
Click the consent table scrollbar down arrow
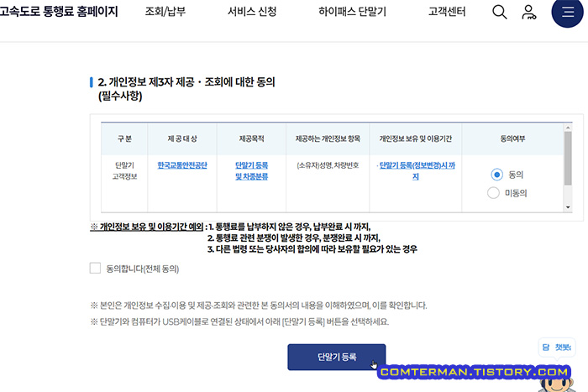(x=568, y=207)
